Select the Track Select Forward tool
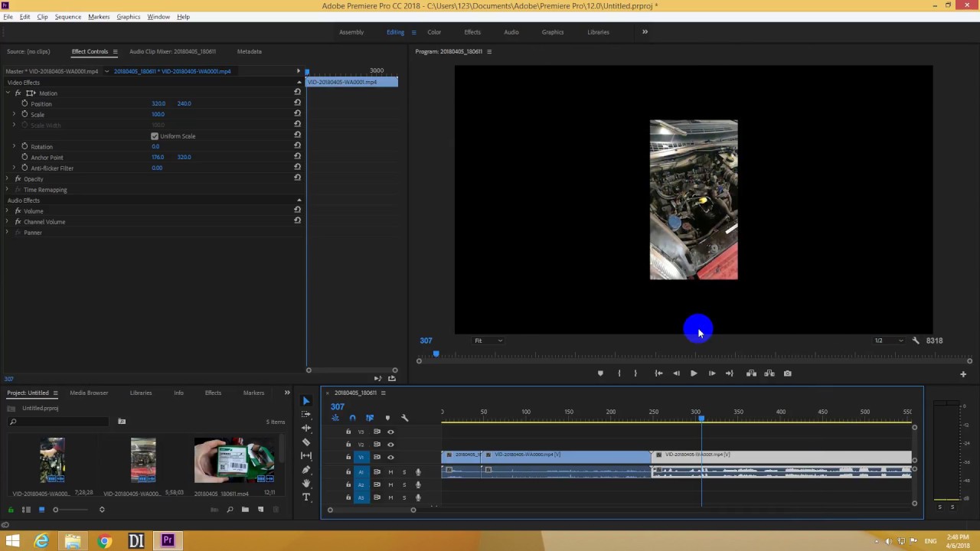 pos(306,415)
